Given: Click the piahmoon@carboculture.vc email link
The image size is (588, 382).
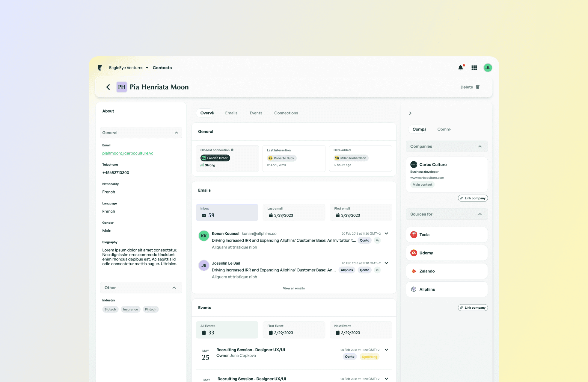Looking at the screenshot, I should 128,153.
